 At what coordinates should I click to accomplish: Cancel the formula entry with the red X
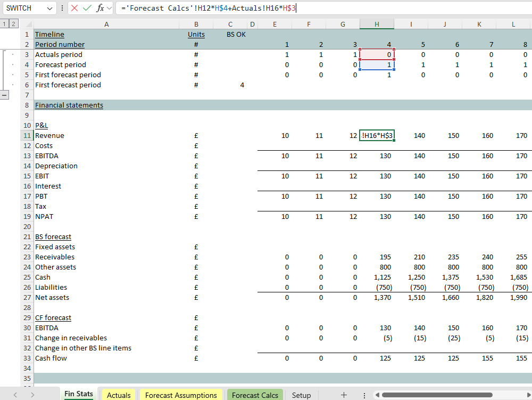point(74,8)
